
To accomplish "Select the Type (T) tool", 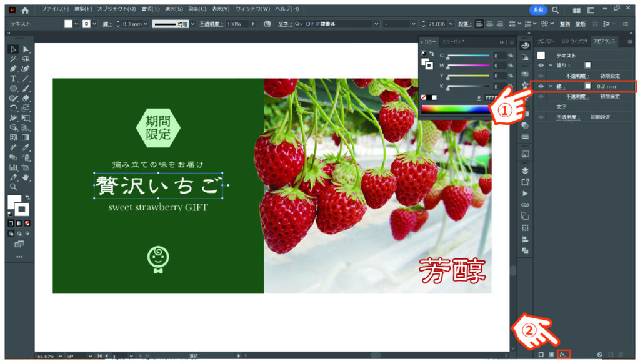I will pos(13,79).
